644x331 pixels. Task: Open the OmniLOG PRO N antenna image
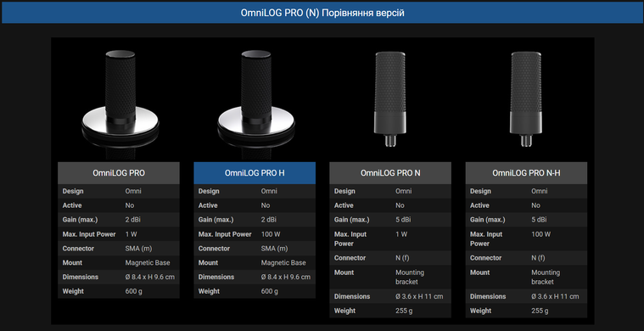pyautogui.click(x=390, y=99)
